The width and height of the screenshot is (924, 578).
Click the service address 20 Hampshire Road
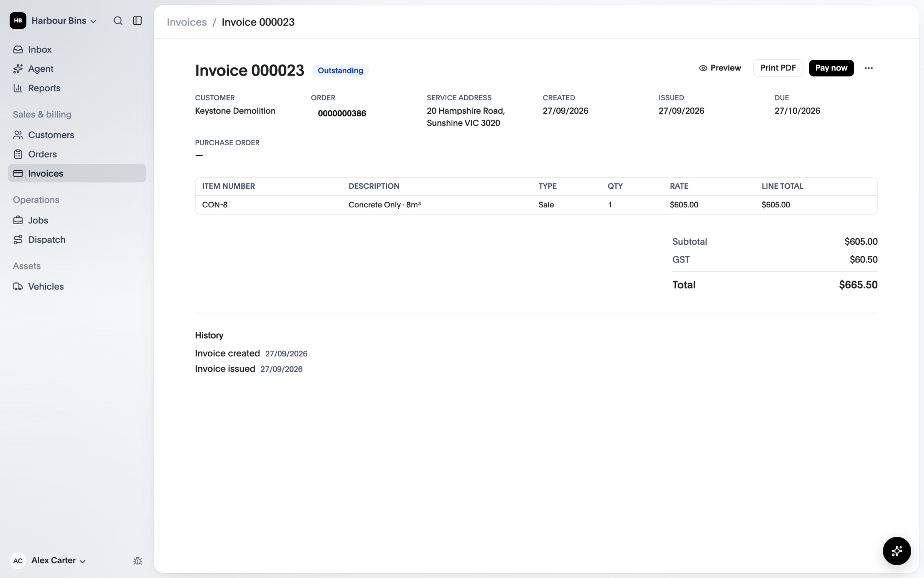coord(466,117)
